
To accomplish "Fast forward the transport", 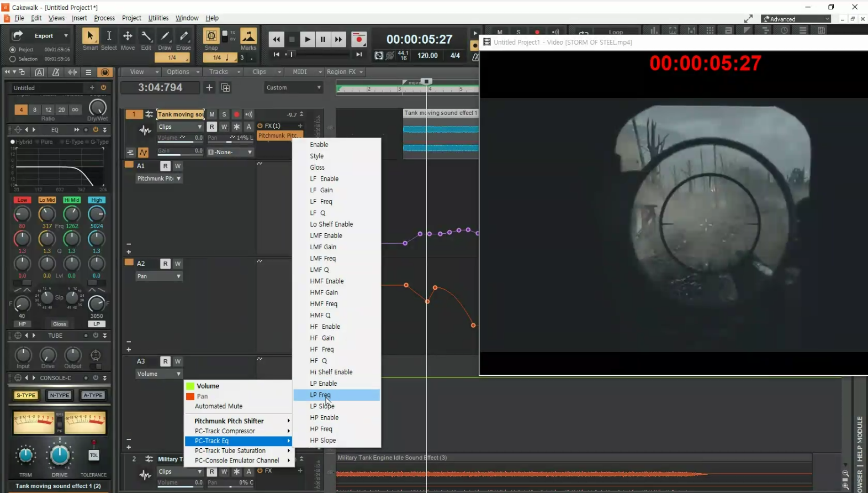I will click(x=338, y=39).
